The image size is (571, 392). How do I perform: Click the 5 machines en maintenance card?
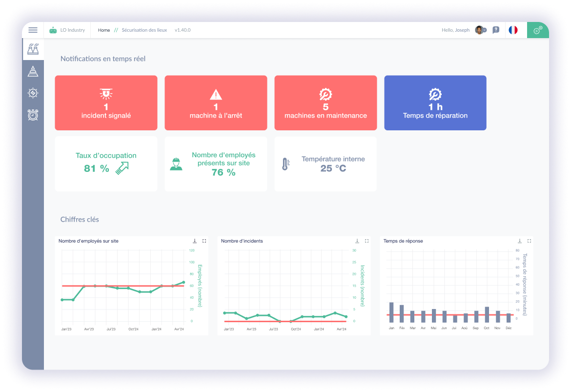tap(326, 103)
